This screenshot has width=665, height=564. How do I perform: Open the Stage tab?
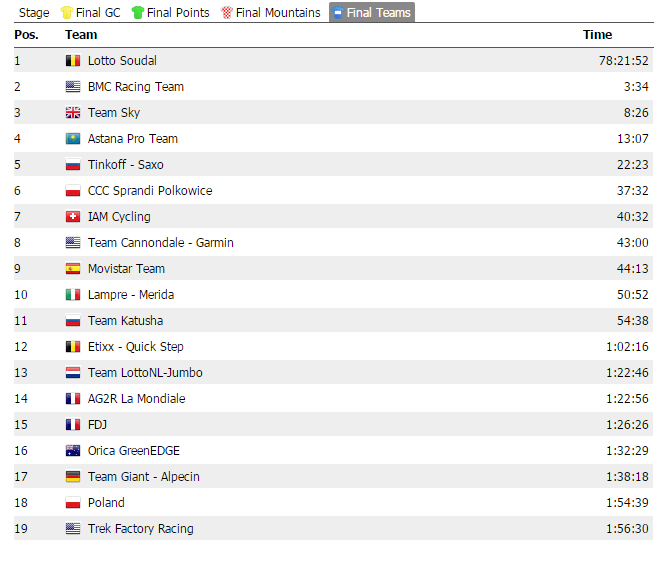34,13
